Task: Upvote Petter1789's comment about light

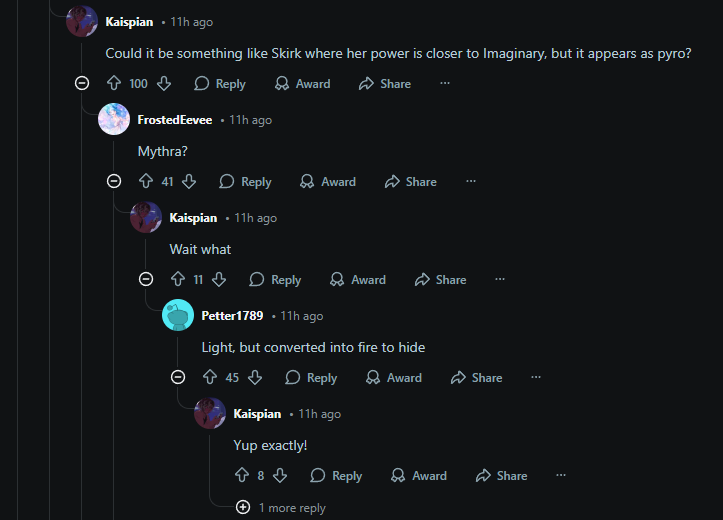Action: coord(210,378)
